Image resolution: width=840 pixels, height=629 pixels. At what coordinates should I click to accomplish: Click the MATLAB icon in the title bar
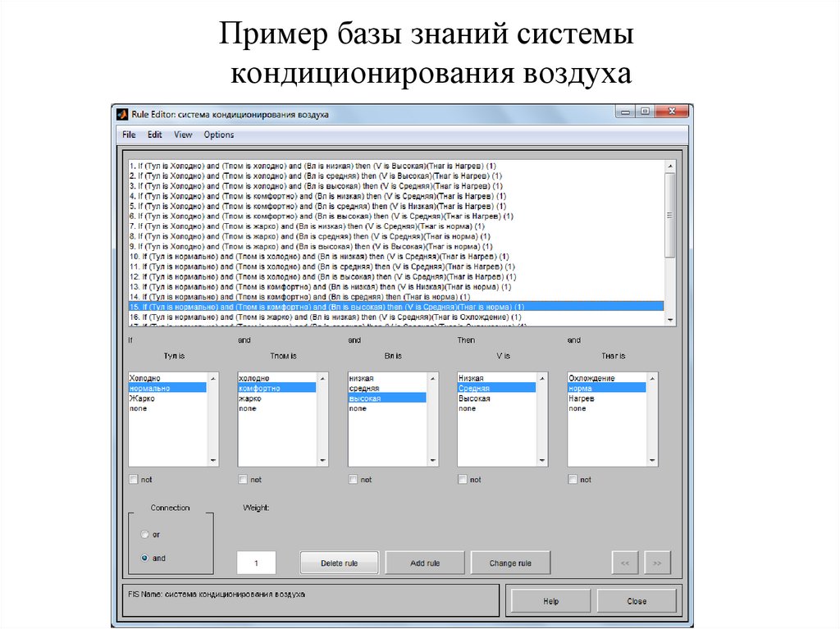coord(123,114)
